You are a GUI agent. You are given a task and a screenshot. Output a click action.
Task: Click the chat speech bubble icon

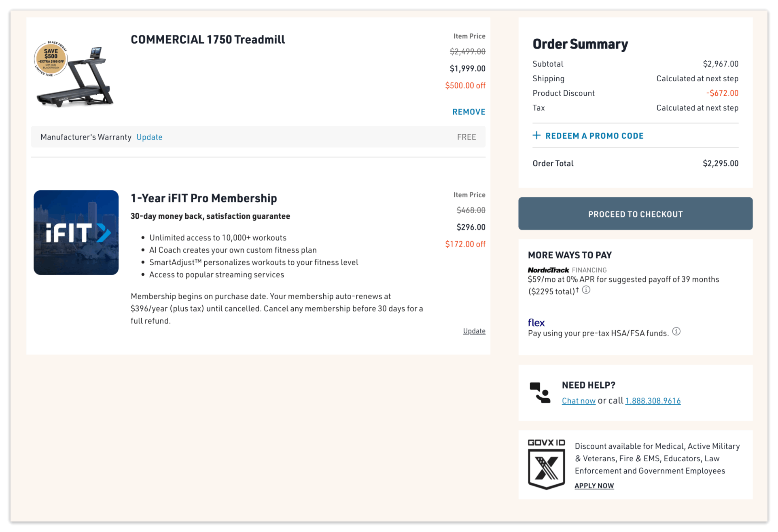tap(538, 393)
